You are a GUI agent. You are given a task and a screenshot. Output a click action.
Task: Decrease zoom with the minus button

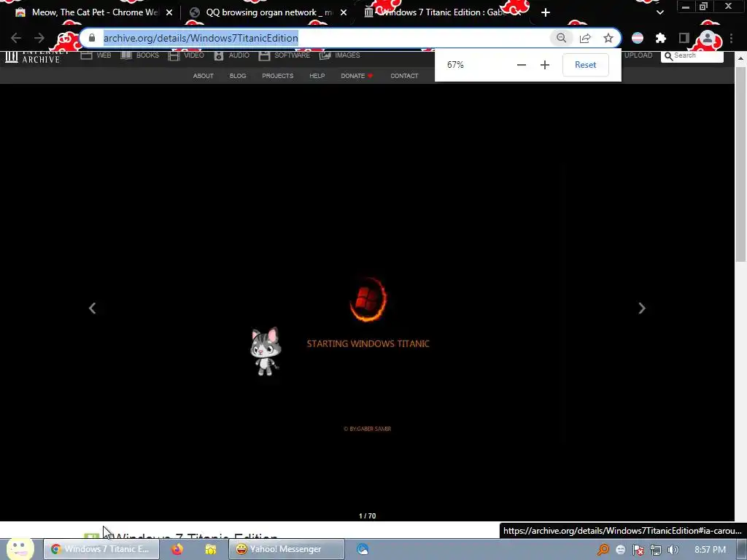522,65
